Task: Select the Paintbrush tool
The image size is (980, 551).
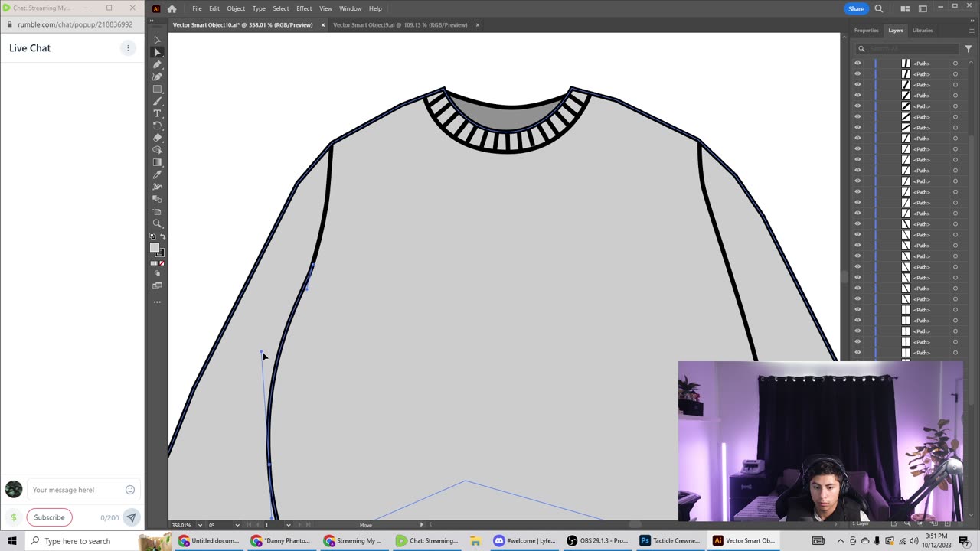Action: (157, 101)
